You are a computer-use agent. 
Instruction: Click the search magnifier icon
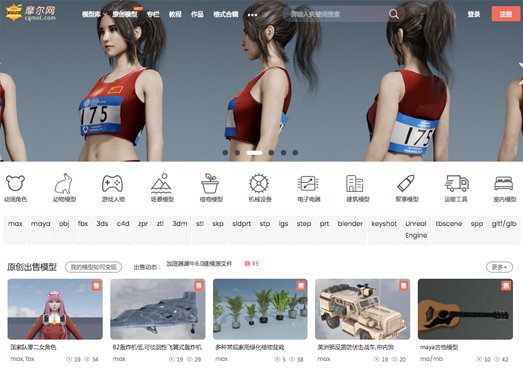coord(394,14)
